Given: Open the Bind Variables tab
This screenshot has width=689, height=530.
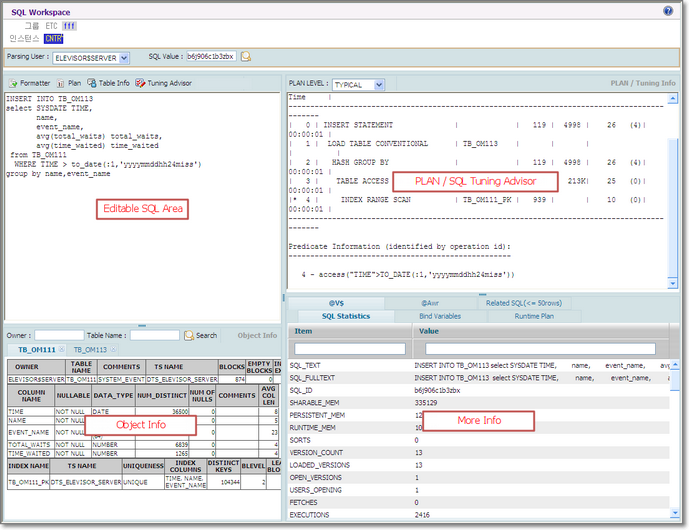Looking at the screenshot, I should [440, 316].
